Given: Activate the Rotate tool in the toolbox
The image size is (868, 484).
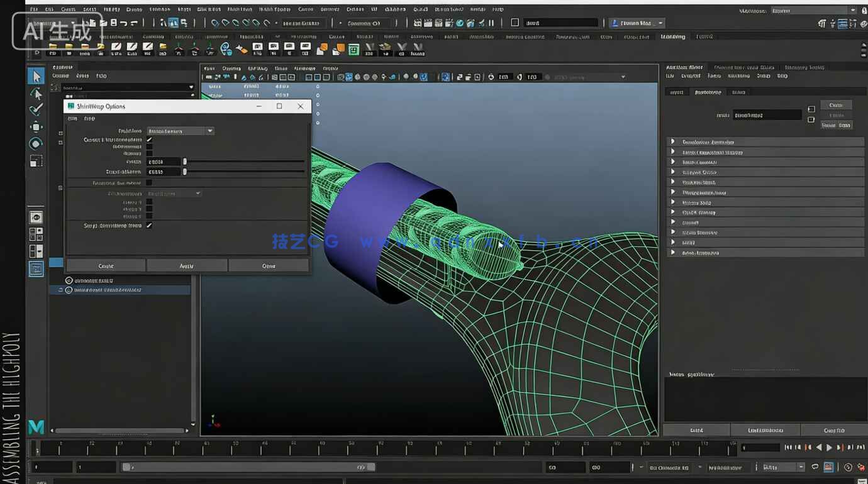Looking at the screenshot, I should [x=36, y=144].
